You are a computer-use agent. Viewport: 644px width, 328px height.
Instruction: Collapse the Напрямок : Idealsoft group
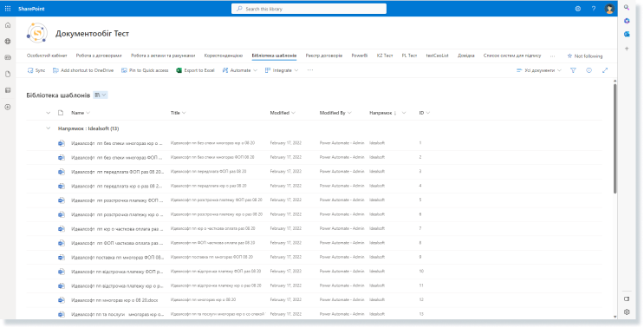pyautogui.click(x=48, y=128)
